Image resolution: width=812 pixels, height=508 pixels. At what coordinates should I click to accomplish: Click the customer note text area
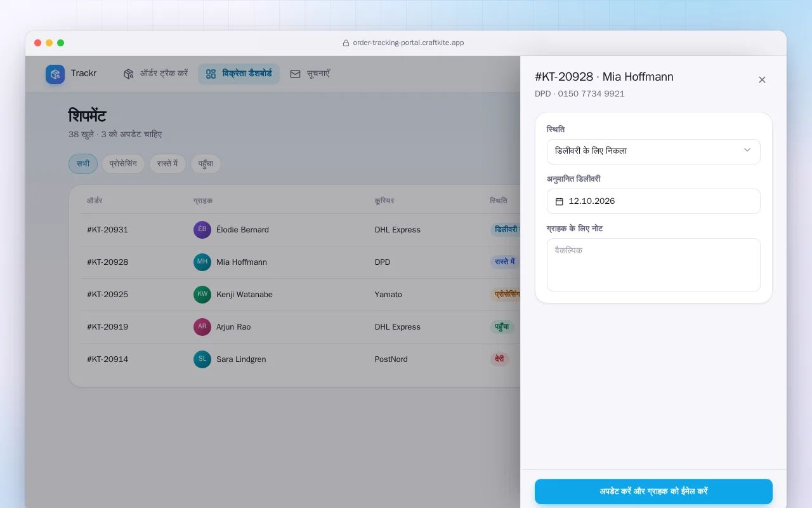point(653,265)
